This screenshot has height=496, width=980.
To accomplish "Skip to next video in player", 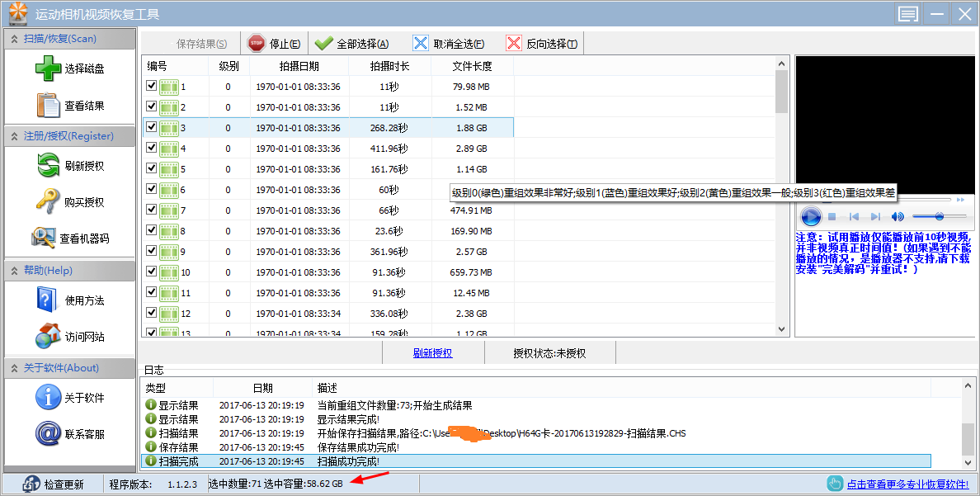I will coord(875,216).
